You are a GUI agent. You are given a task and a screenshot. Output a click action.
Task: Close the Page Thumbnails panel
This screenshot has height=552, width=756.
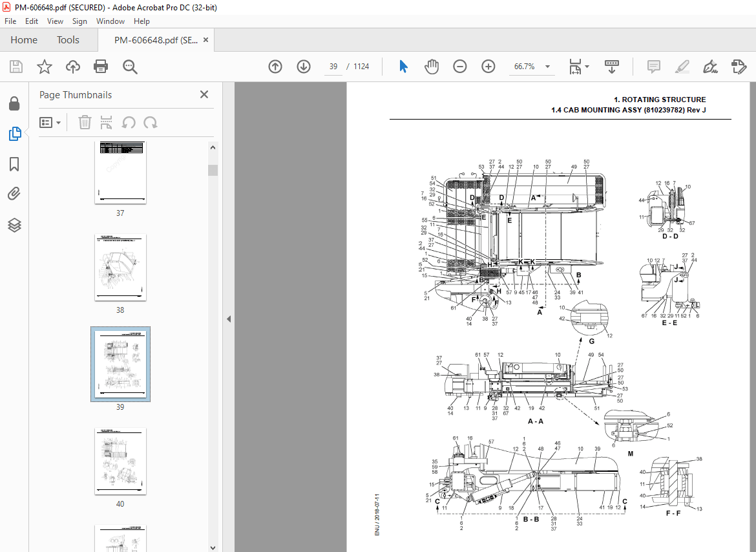pos(204,94)
